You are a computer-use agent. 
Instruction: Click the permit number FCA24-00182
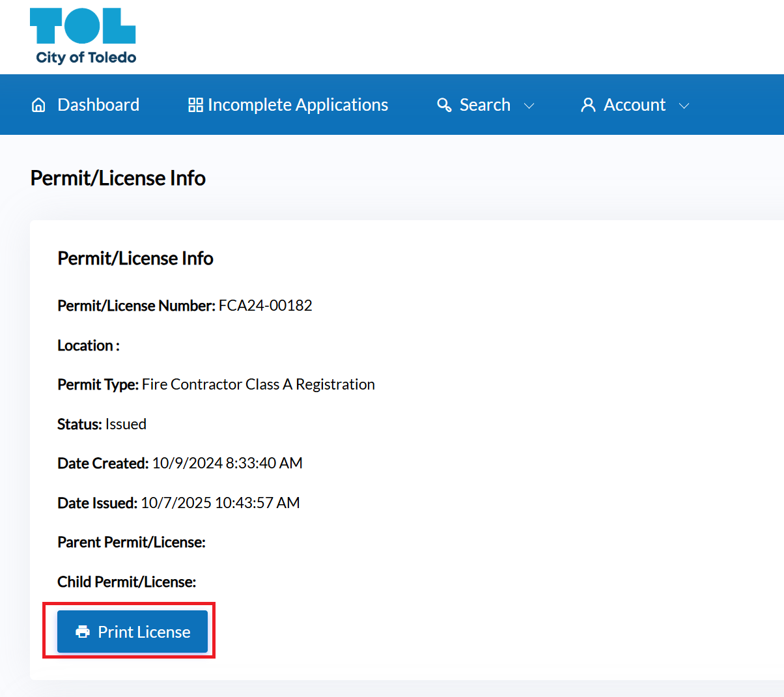[265, 306]
